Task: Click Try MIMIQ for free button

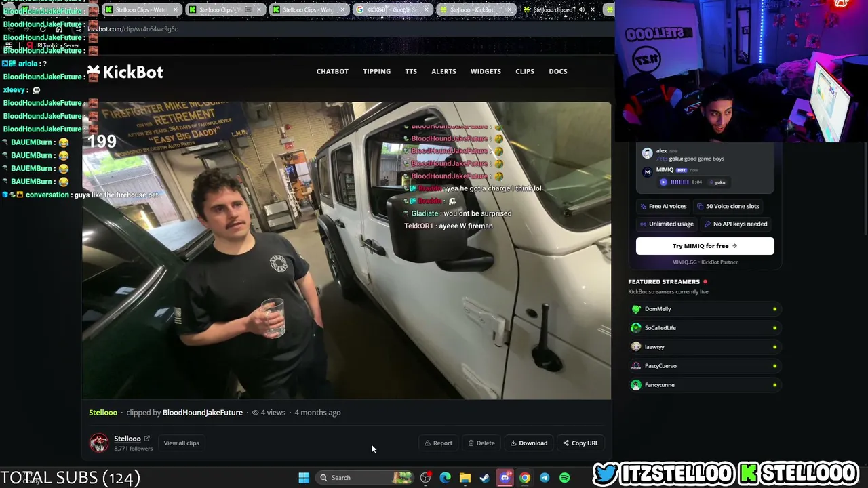Action: click(705, 246)
